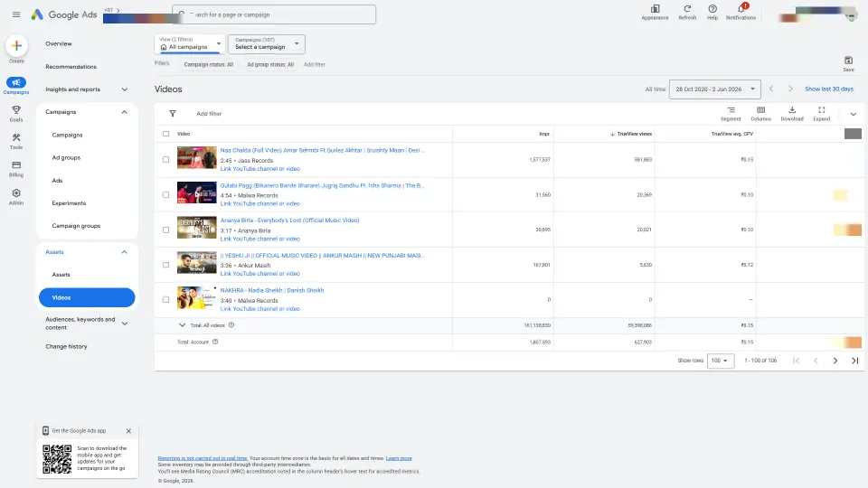
Task: Open the All campaigns view dropdown
Action: (190, 43)
